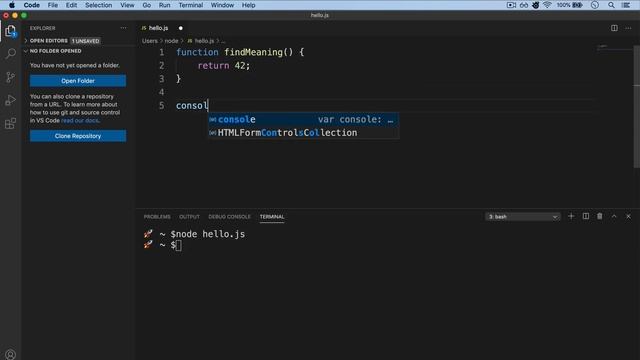Kill terminal with trash icon
This screenshot has width=640, height=360.
[600, 216]
